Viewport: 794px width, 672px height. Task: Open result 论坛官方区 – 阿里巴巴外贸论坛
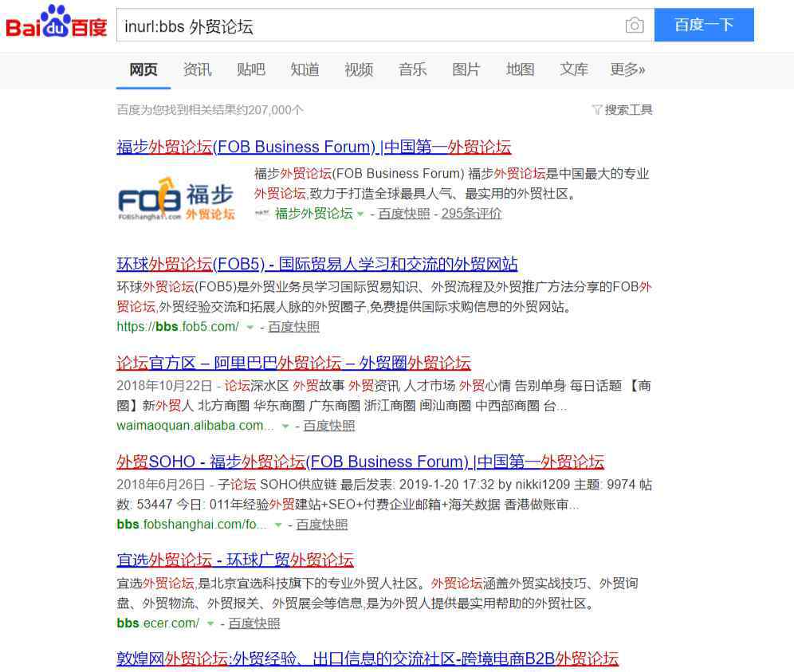[x=293, y=363]
